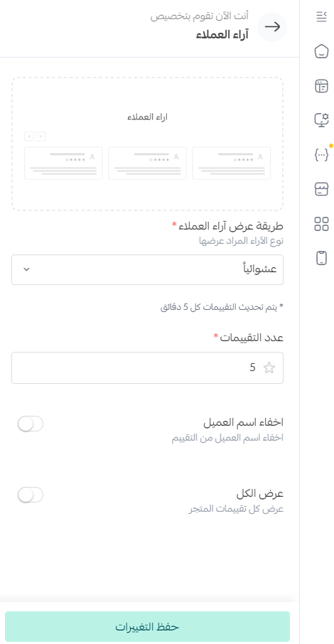Image resolution: width=334 pixels, height=644 pixels.
Task: Toggle the عرض الكل switch
Action: [31, 495]
